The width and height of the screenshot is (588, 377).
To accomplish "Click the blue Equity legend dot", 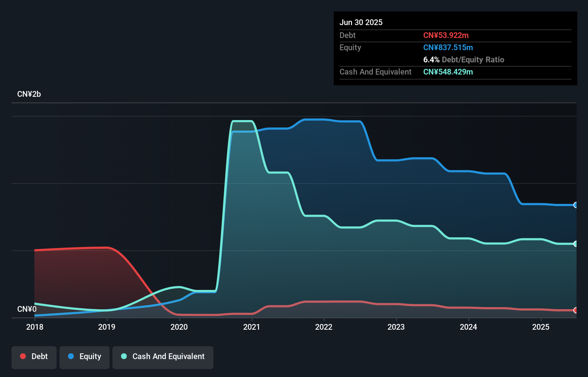I will 72,356.
